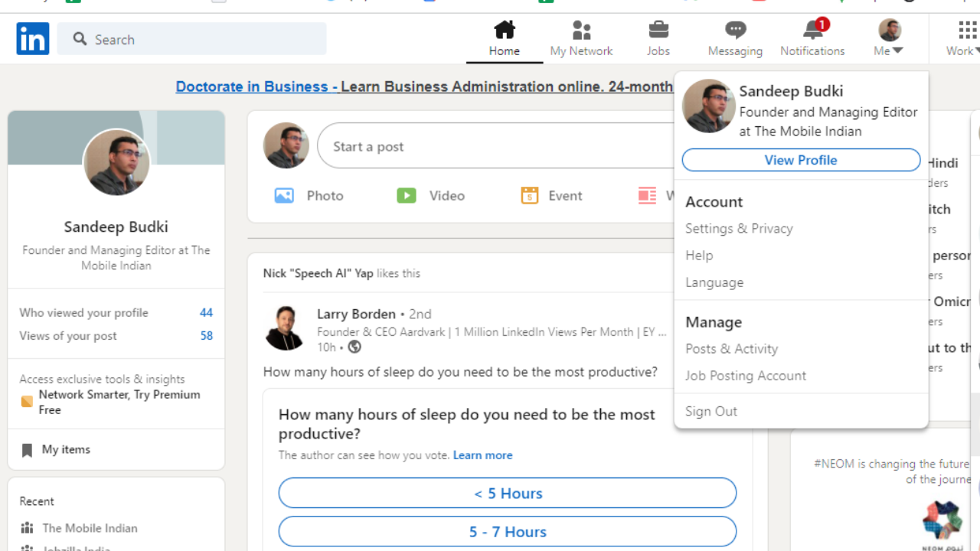Click the "Account" section heading
The height and width of the screenshot is (551, 980).
pos(714,202)
